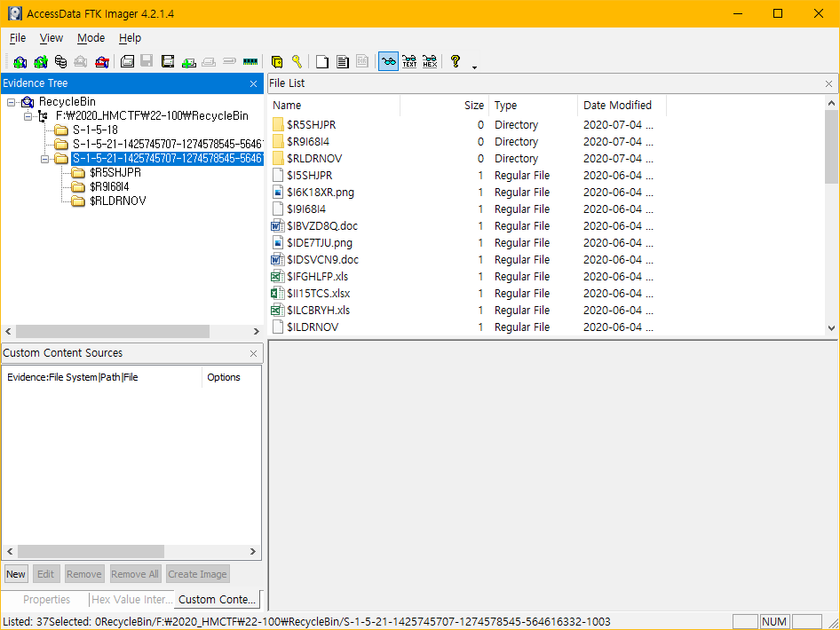Click the Export Directory Listing icon
The width and height of the screenshot is (840, 630).
coord(362,62)
